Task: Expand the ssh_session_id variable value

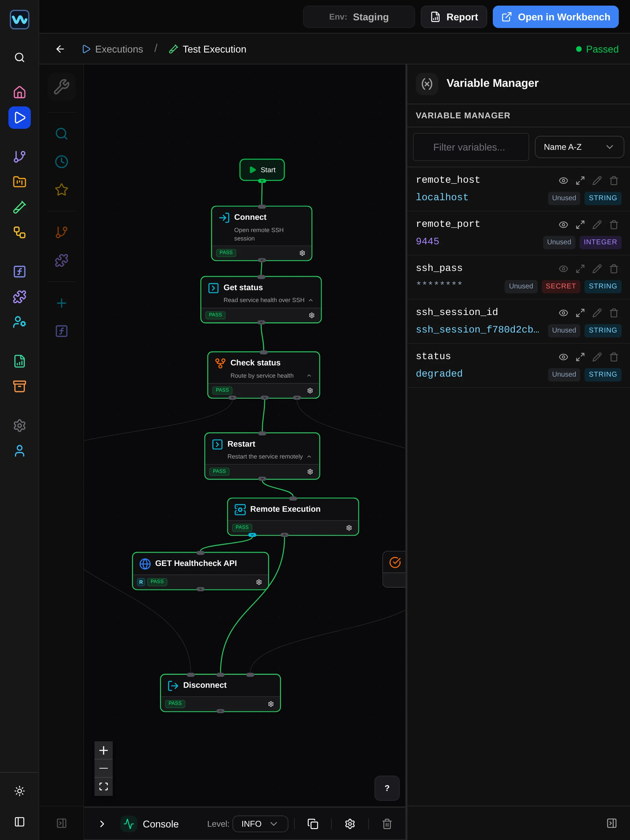Action: coord(580,313)
